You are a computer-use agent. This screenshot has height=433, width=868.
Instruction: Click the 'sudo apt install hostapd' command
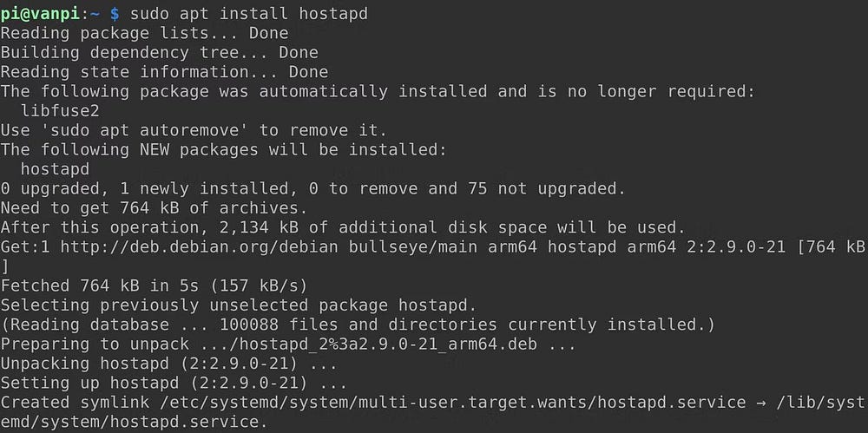tap(236, 13)
